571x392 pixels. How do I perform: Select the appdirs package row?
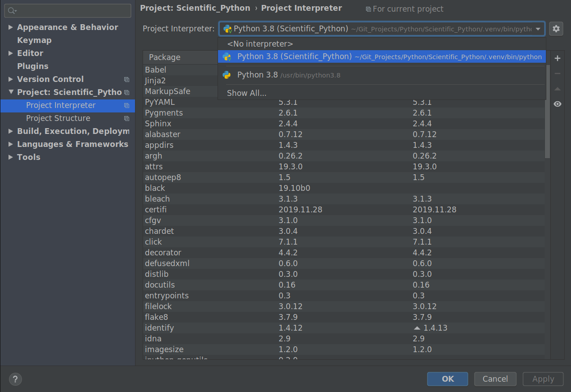[344, 145]
